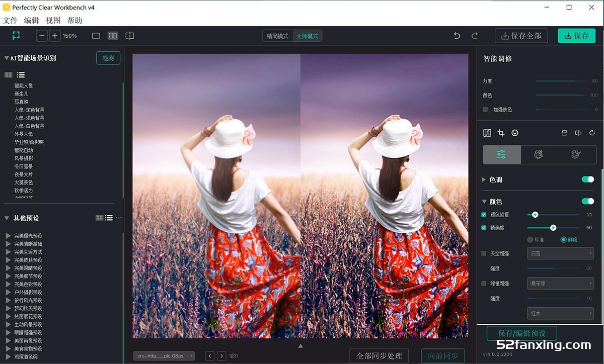Switch to single image view
Viewport: 604px width, 364px height.
[96, 36]
